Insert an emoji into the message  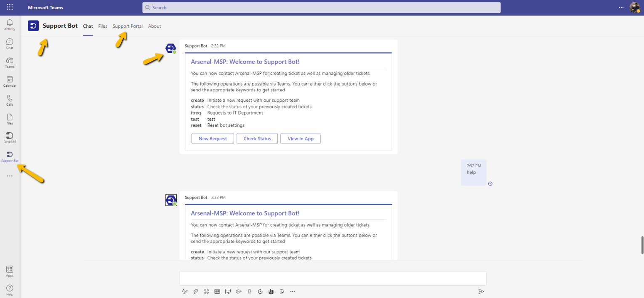click(x=206, y=291)
